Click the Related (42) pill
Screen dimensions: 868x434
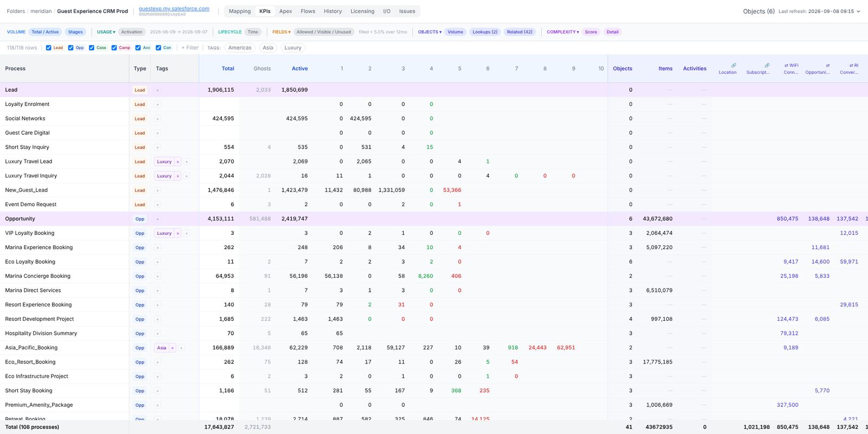pyautogui.click(x=520, y=32)
